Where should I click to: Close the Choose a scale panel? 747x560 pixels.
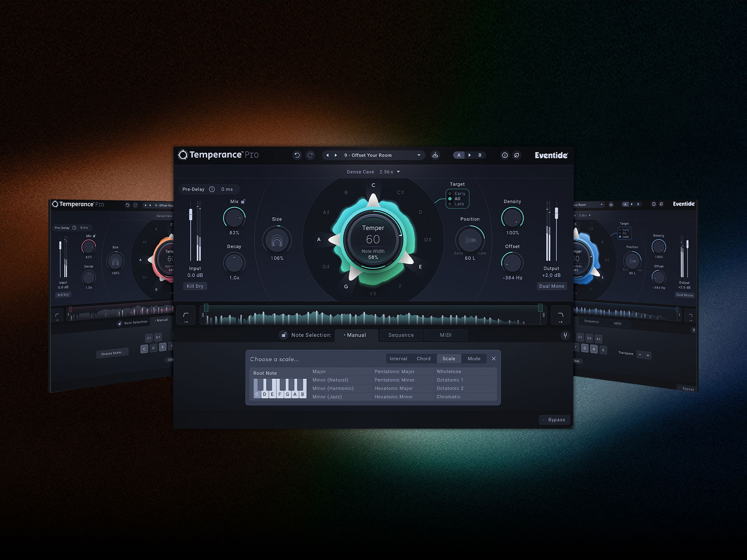494,359
